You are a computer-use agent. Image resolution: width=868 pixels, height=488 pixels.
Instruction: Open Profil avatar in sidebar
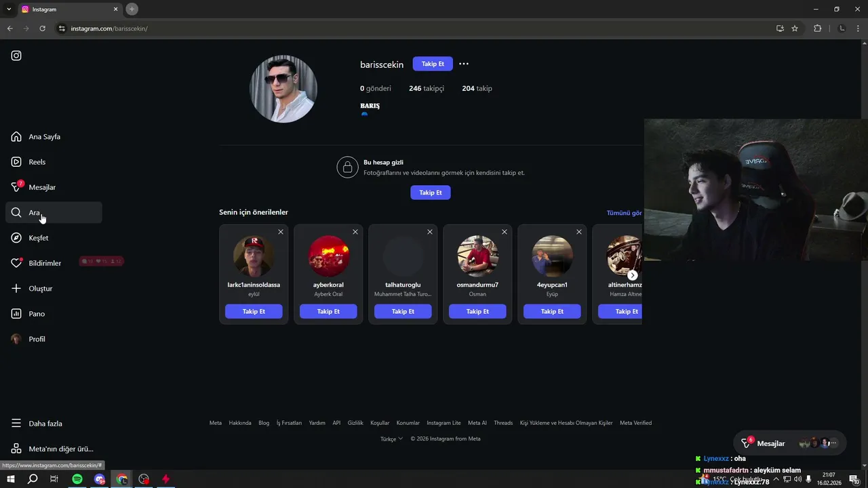[x=16, y=339]
